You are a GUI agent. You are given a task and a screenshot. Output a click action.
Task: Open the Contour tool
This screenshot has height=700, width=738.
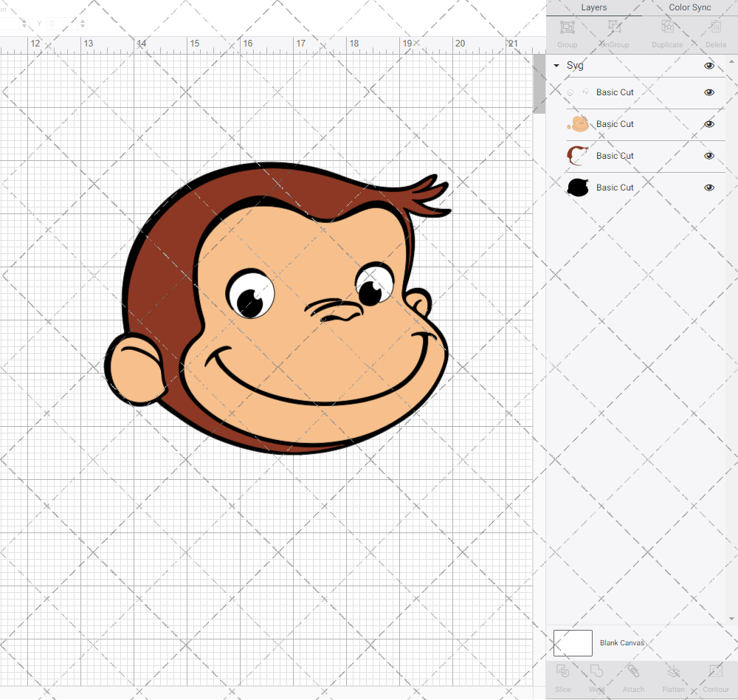715,672
